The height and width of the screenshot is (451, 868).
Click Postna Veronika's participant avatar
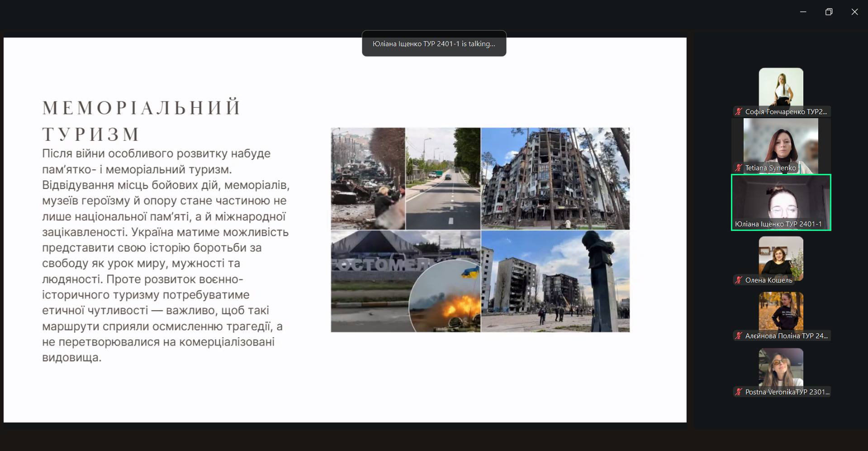tap(781, 367)
